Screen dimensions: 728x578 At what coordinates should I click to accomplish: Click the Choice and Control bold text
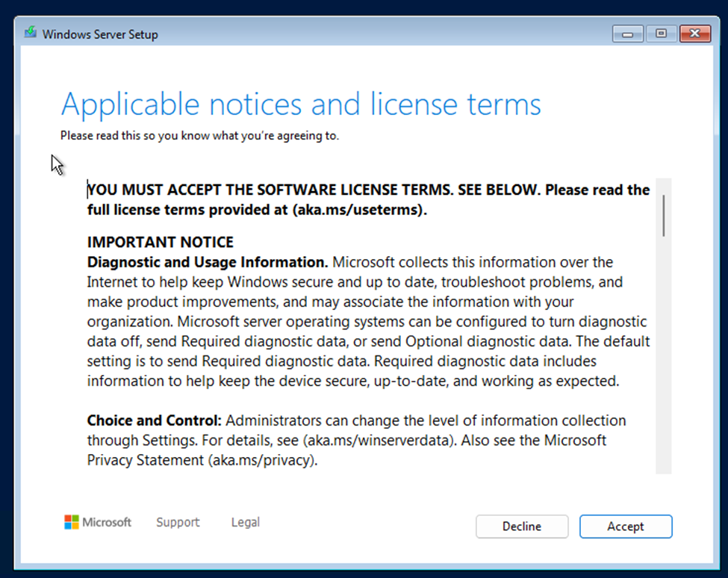click(x=154, y=420)
